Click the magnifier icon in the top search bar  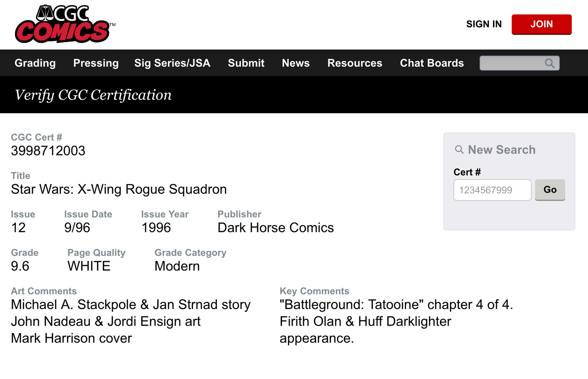point(550,63)
